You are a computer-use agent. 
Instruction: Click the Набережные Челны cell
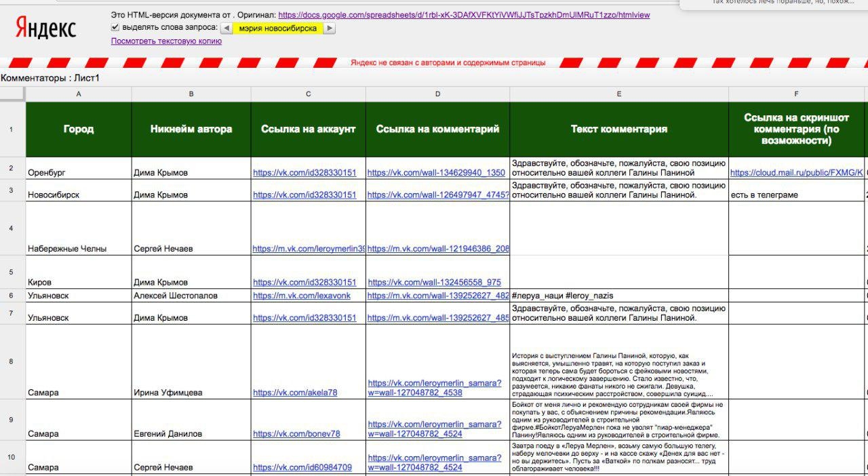pyautogui.click(x=79, y=229)
